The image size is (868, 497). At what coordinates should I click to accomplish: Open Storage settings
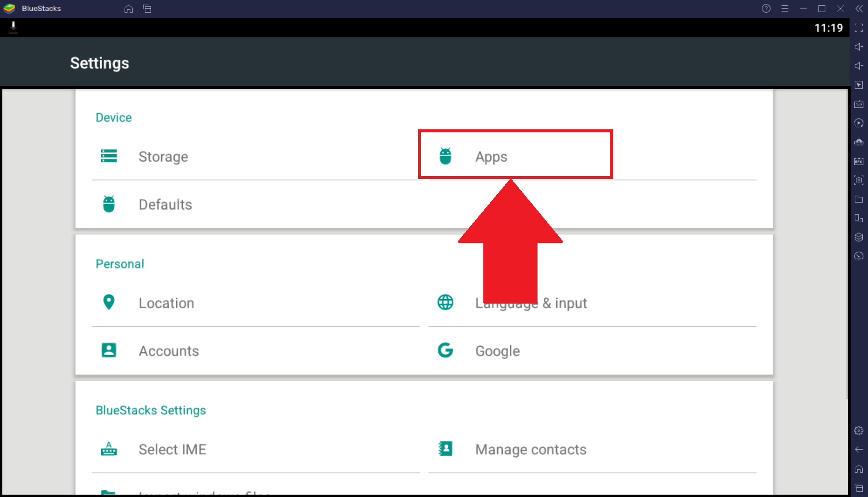[x=163, y=157]
